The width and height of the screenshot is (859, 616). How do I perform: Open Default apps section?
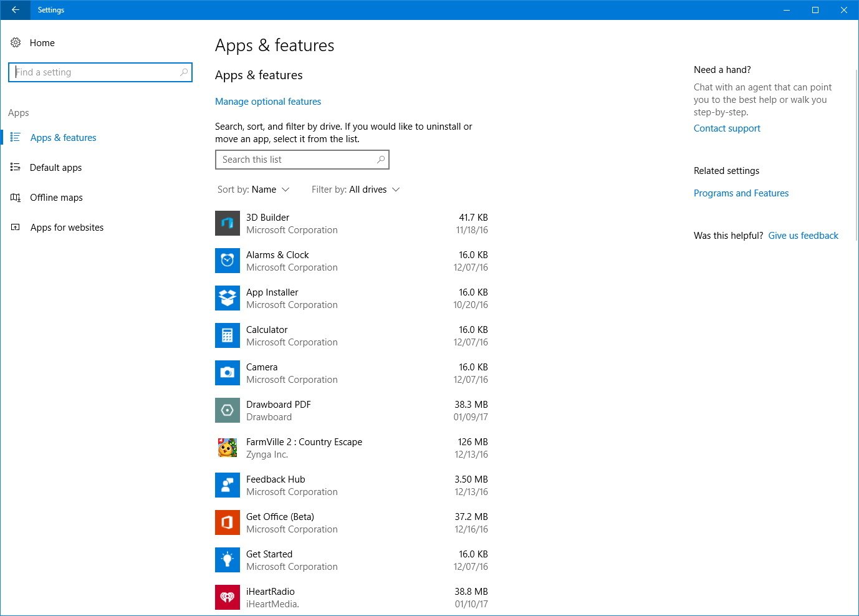[x=56, y=168]
